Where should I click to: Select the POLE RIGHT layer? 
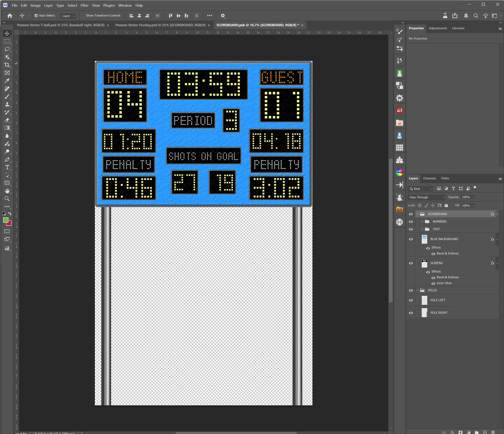coord(439,313)
